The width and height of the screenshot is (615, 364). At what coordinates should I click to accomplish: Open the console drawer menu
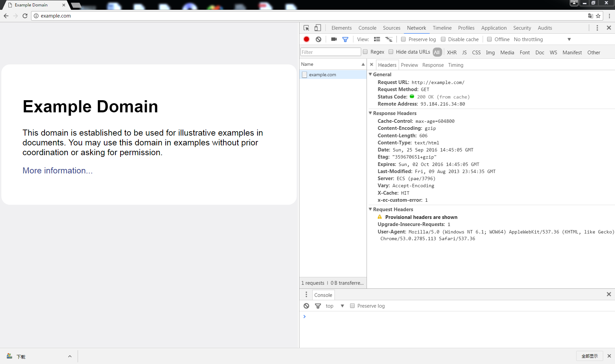(x=306, y=295)
